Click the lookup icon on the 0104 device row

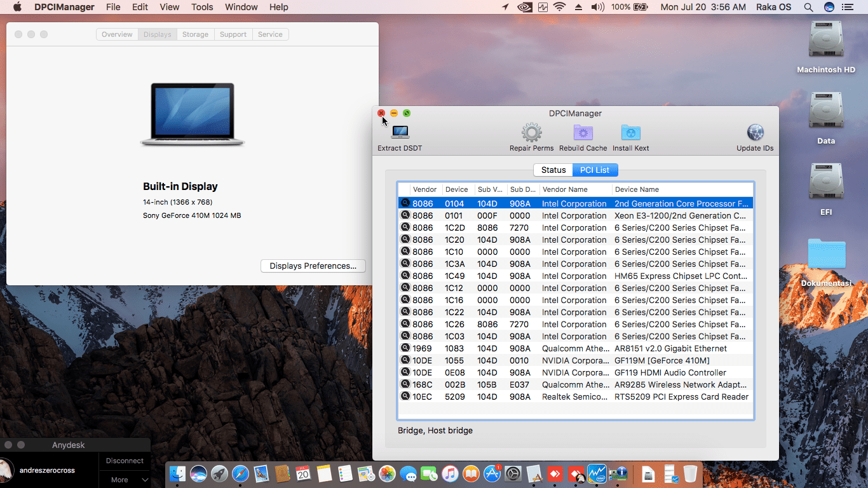coord(405,203)
